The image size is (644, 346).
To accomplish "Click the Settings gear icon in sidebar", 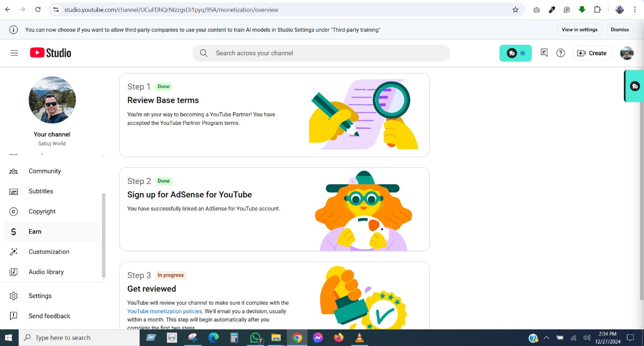I will point(14,296).
